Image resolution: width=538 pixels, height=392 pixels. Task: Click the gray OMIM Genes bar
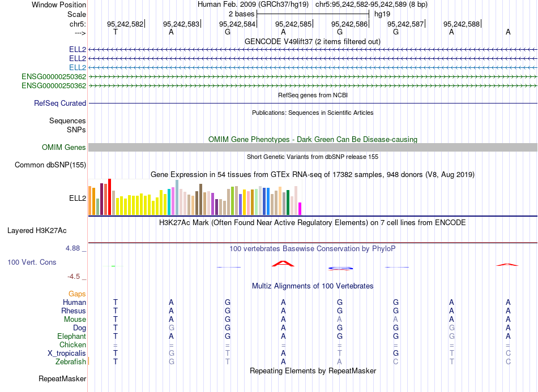tap(313, 147)
